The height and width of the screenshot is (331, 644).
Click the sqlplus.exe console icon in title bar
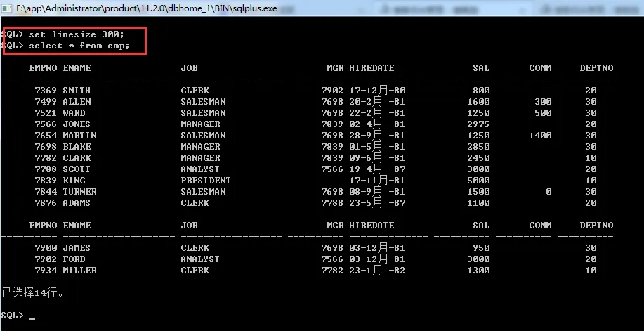click(x=7, y=8)
